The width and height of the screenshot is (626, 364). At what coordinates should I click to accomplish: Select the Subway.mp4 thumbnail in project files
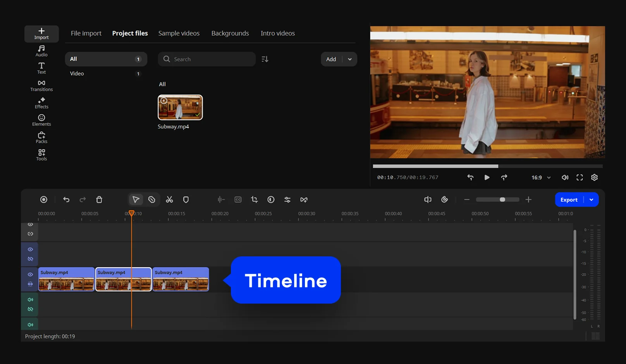(180, 107)
